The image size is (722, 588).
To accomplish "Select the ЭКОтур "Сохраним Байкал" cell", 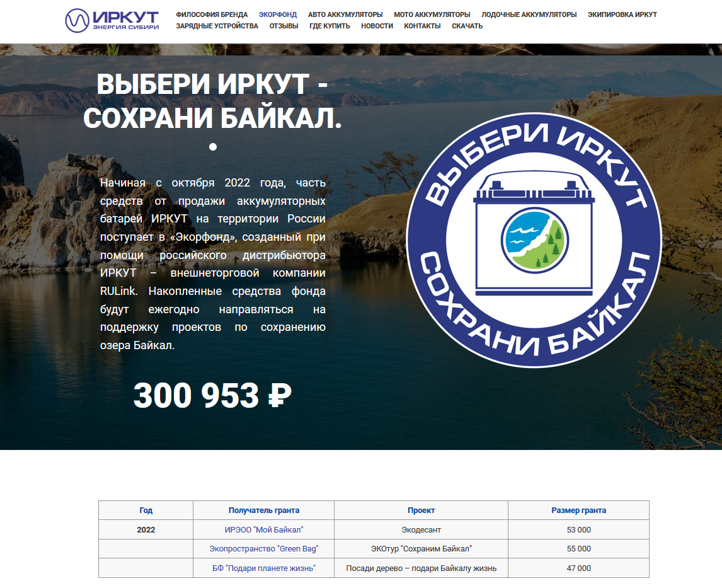I will (421, 549).
